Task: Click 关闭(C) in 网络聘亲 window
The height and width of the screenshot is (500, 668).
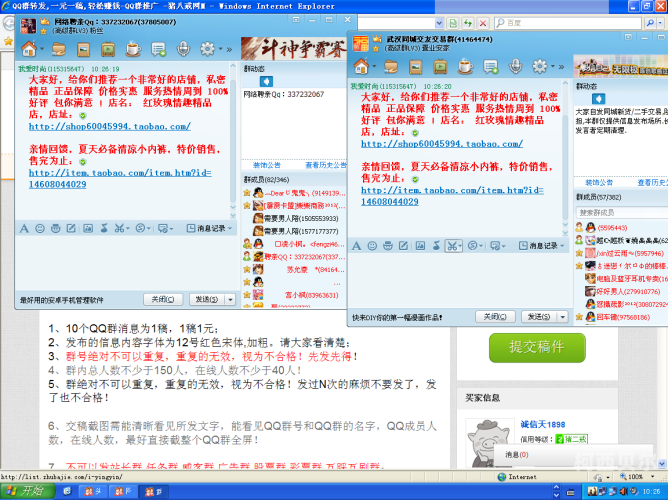Action: pyautogui.click(x=163, y=299)
